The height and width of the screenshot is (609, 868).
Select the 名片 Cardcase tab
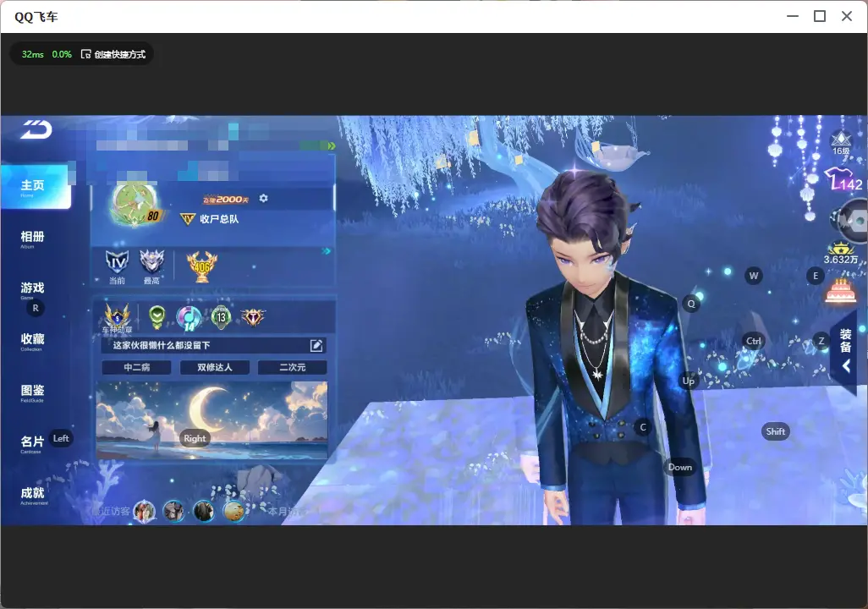click(32, 443)
